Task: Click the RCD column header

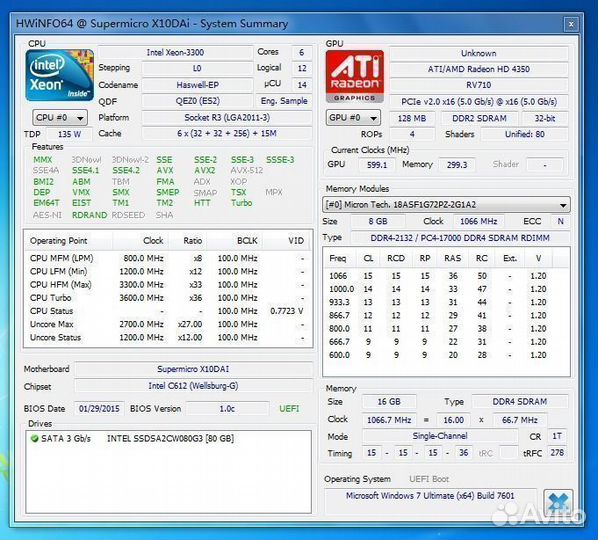Action: 396,258
